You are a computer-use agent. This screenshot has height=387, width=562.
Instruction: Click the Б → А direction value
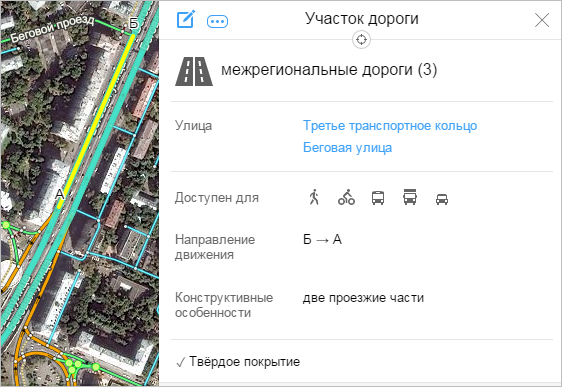point(322,239)
